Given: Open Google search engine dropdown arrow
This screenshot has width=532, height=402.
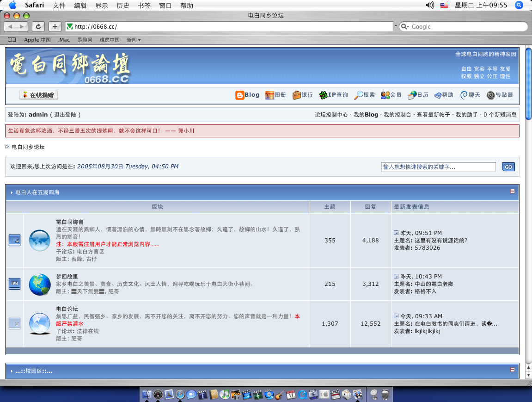Looking at the screenshot, I should 405,27.
